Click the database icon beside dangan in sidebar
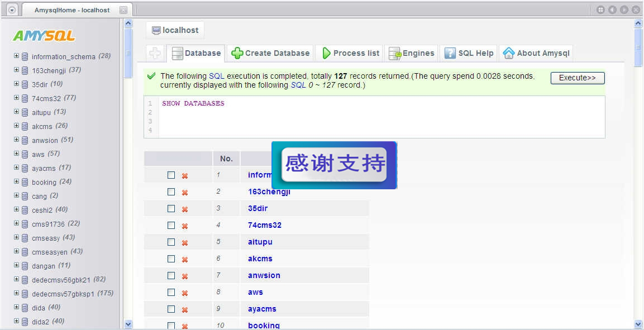644x330 pixels. (25, 266)
